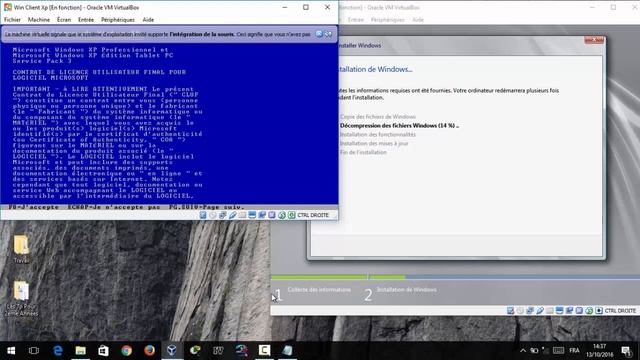Viewport: 640px width, 360px height.
Task: Click CTRL DROITE host key label in XP window
Action: [313, 215]
